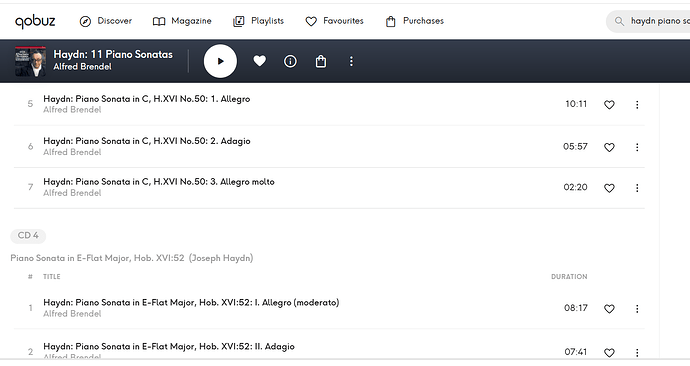The width and height of the screenshot is (690, 366).
Task: Open more options for XVI:52: II. Adagio
Action: coord(637,353)
